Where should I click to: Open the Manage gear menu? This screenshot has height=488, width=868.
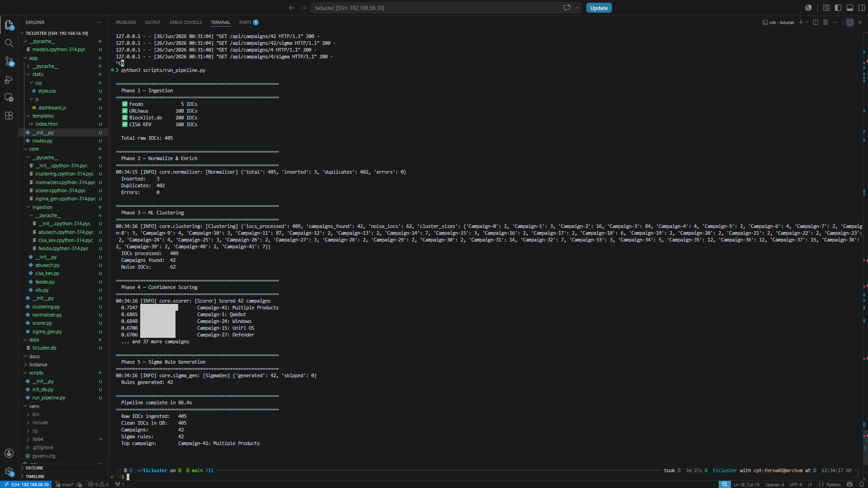[9, 472]
